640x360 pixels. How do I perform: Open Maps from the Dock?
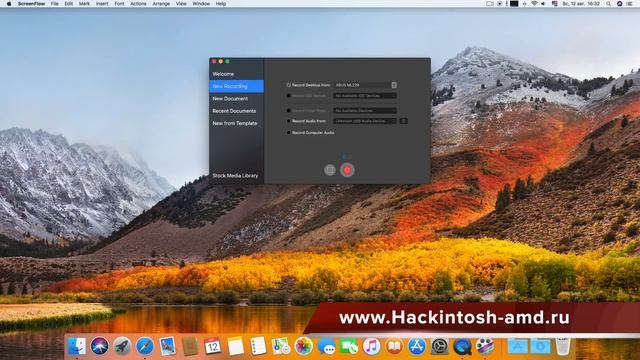[281, 347]
